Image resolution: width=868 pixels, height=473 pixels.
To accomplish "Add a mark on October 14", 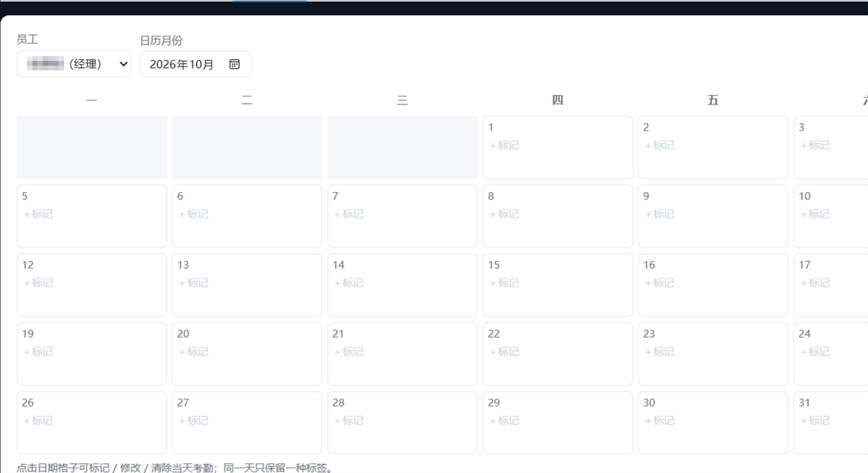I will 349,282.
